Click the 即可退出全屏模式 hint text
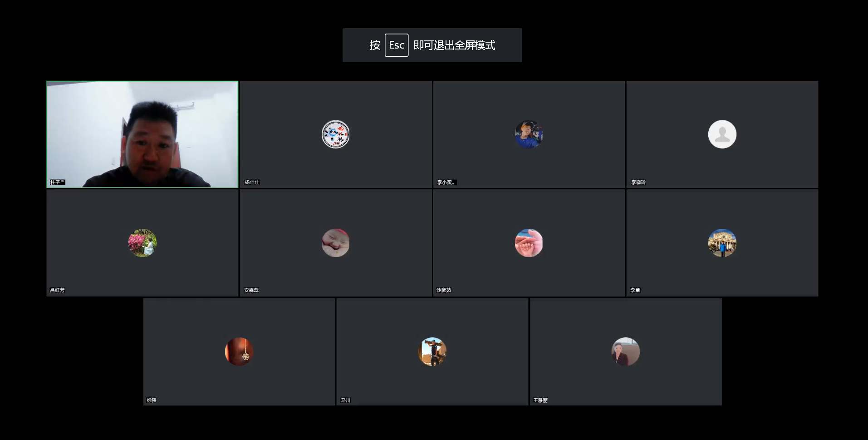This screenshot has height=440, width=868. point(454,45)
